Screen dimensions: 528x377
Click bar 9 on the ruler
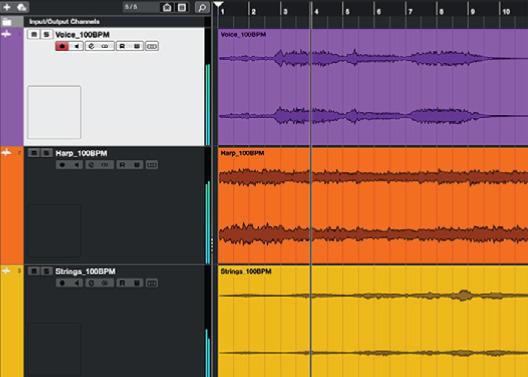[473, 12]
